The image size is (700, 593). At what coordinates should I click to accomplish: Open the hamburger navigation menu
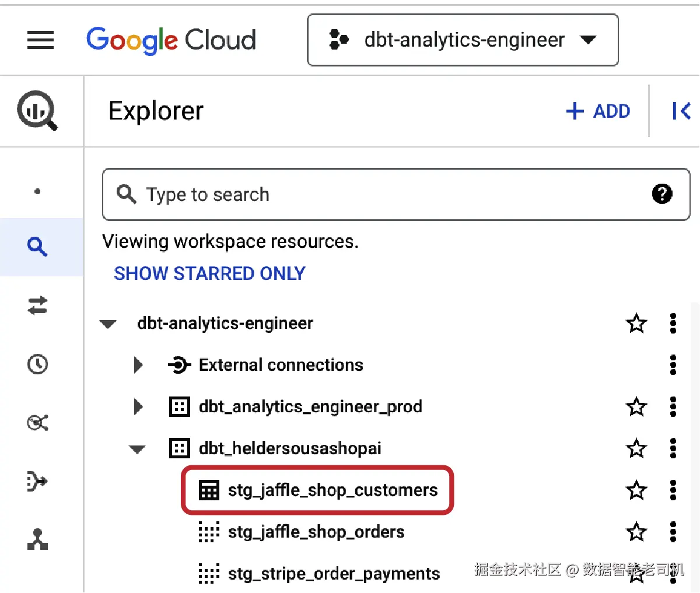pyautogui.click(x=40, y=40)
